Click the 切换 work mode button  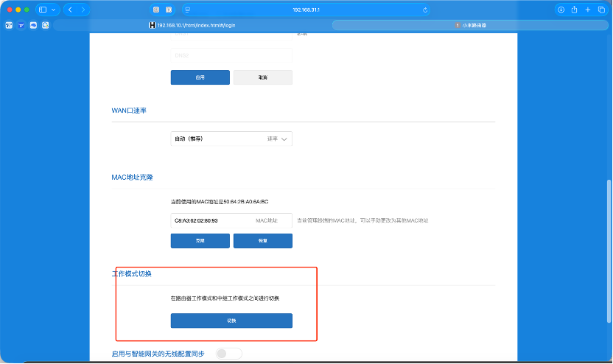(x=231, y=321)
